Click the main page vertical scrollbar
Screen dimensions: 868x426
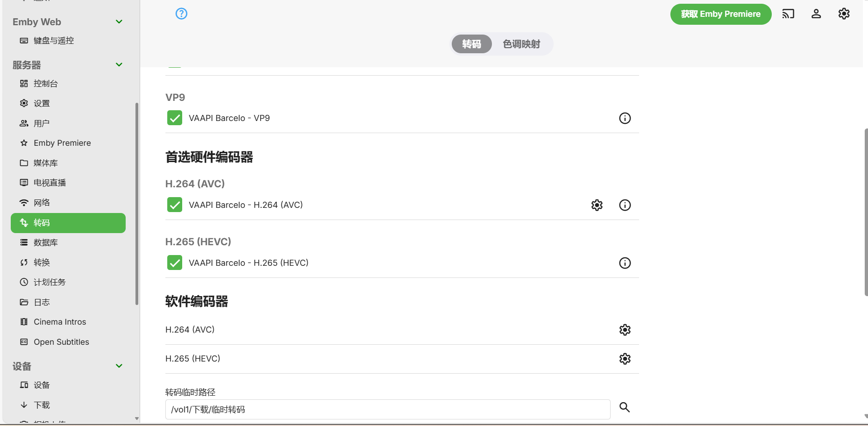tap(866, 212)
